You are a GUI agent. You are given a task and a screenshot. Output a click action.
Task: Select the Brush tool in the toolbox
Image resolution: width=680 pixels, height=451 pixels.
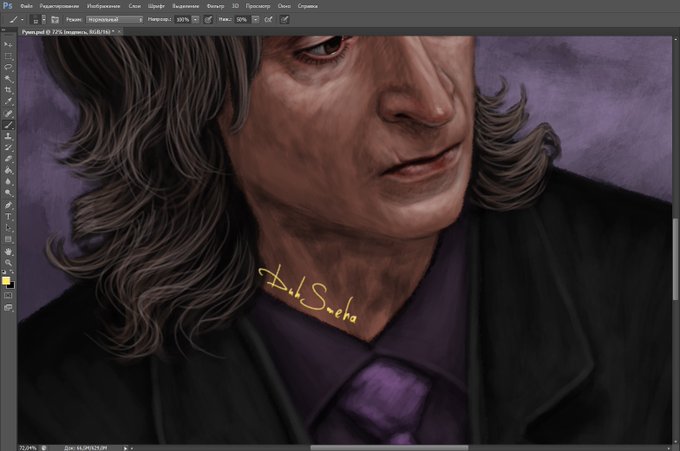[8, 125]
